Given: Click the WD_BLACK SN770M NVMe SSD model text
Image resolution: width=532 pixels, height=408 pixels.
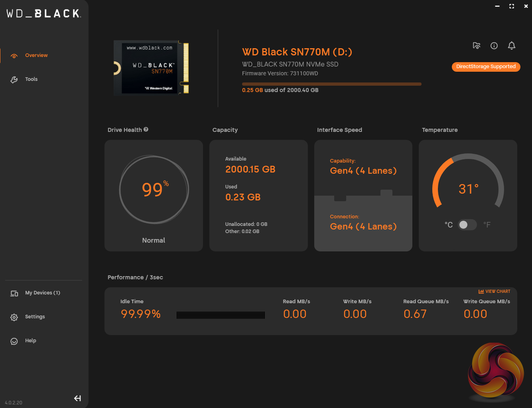Looking at the screenshot, I should pyautogui.click(x=290, y=64).
